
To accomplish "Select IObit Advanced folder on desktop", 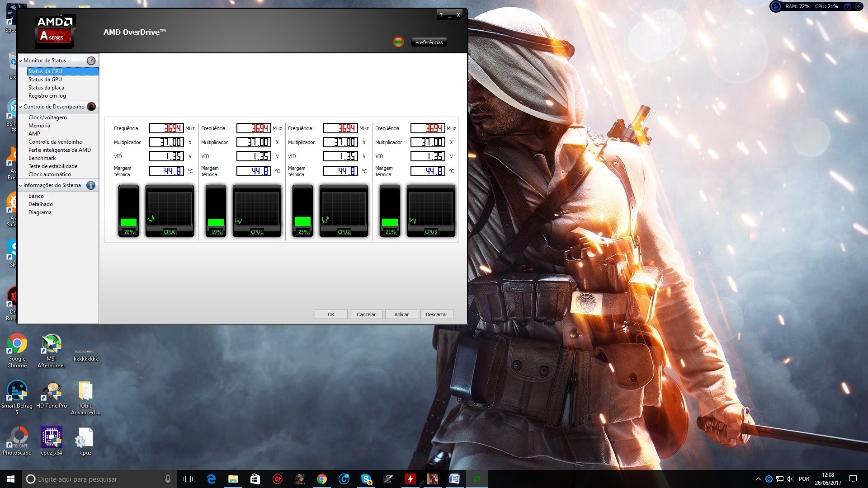I will (x=85, y=398).
